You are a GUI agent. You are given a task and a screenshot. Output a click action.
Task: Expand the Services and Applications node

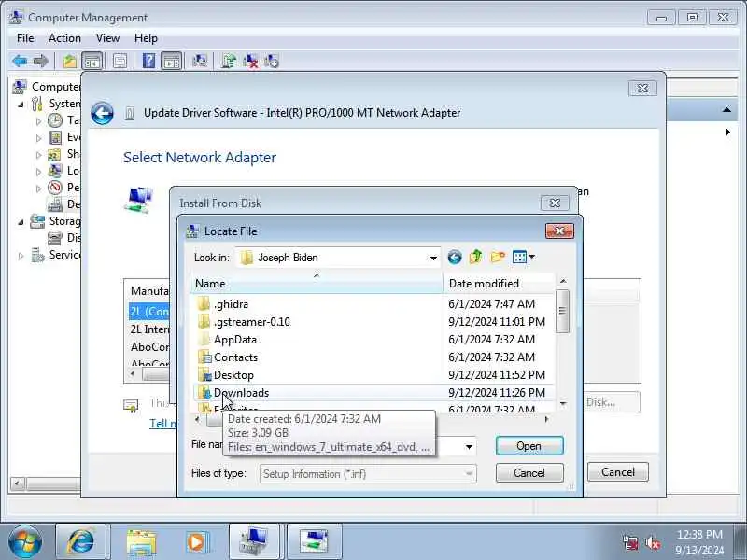click(21, 256)
